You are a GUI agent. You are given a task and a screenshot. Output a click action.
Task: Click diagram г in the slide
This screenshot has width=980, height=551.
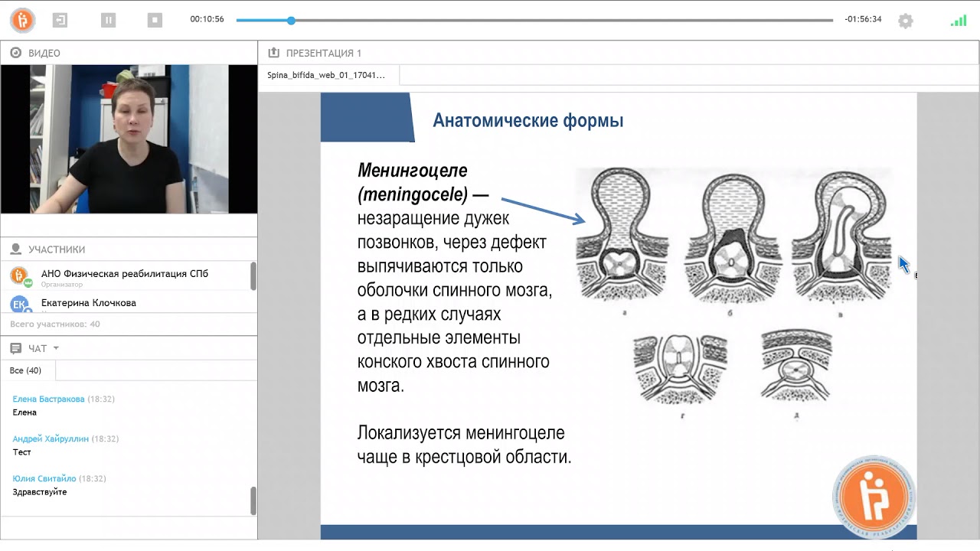[x=681, y=371]
